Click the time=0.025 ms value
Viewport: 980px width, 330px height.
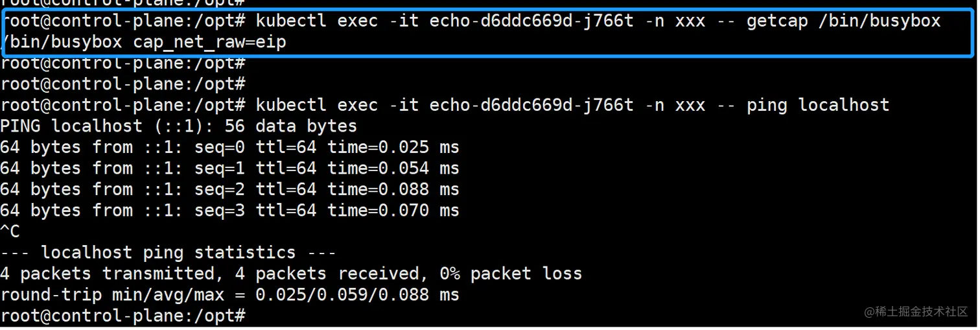coord(393,147)
